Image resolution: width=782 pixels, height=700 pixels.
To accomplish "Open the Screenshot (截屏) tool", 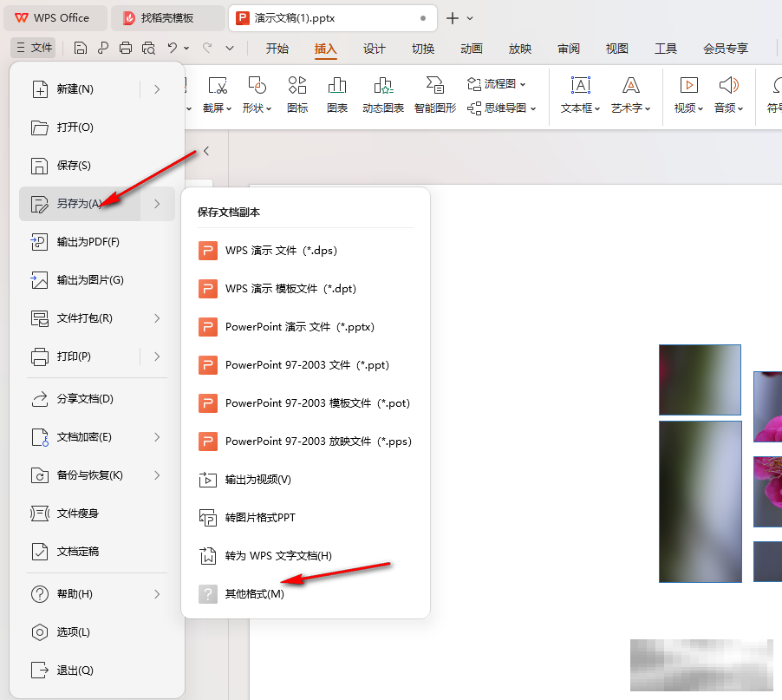I will point(218,95).
